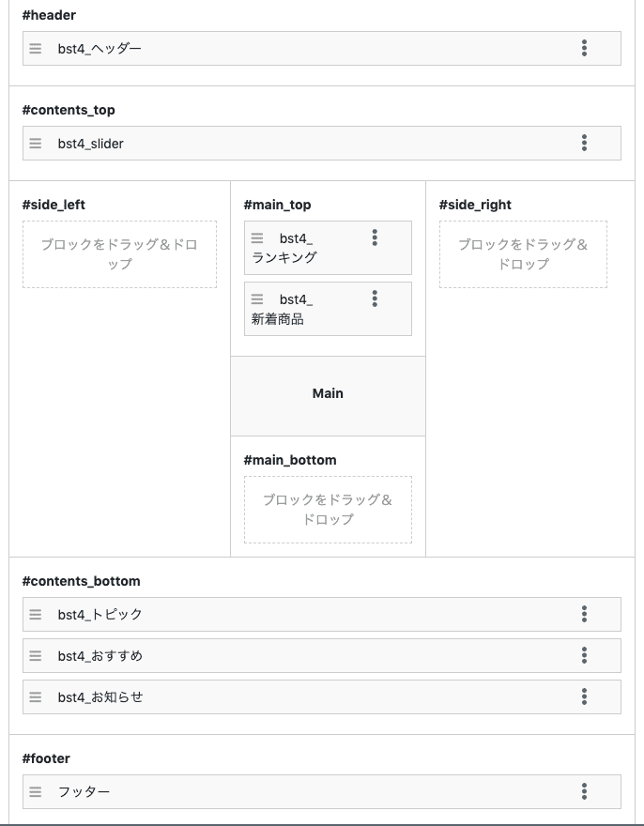The height and width of the screenshot is (826, 644).
Task: Click the #side_left drop zone area
Action: pyautogui.click(x=119, y=254)
